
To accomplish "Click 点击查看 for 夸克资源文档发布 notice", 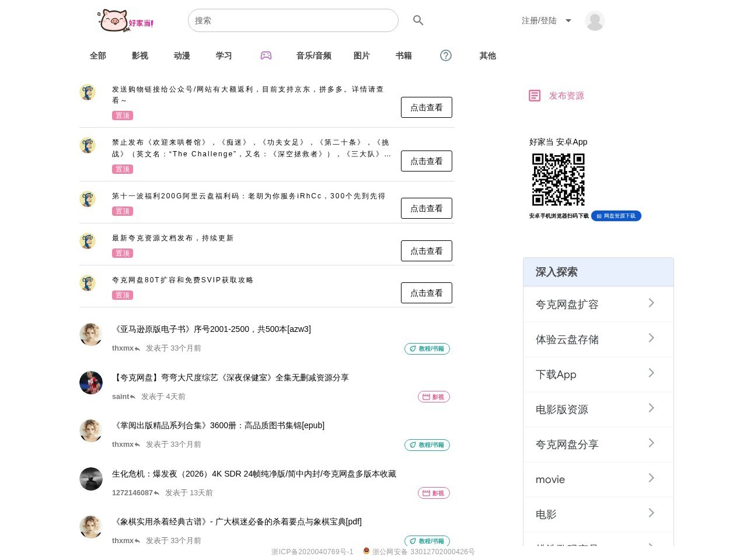I will 427,251.
